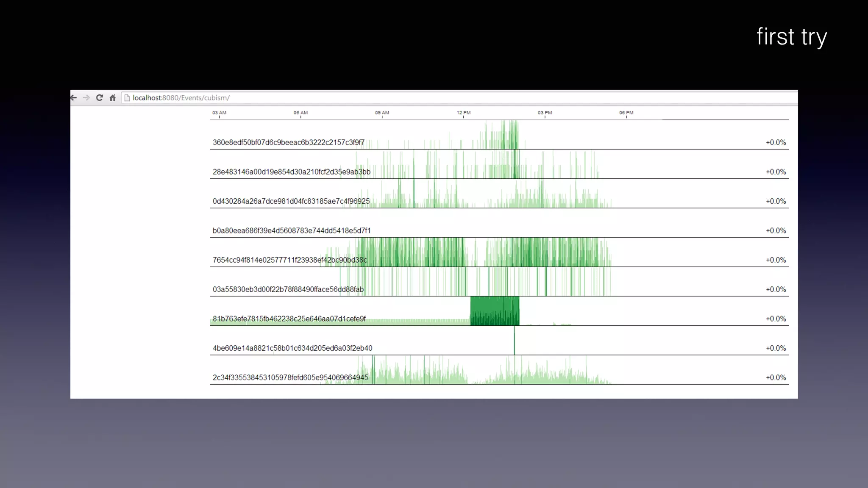The width and height of the screenshot is (868, 488).
Task: Click the dense 7654cc94f814 horizon chart label
Action: (x=289, y=260)
